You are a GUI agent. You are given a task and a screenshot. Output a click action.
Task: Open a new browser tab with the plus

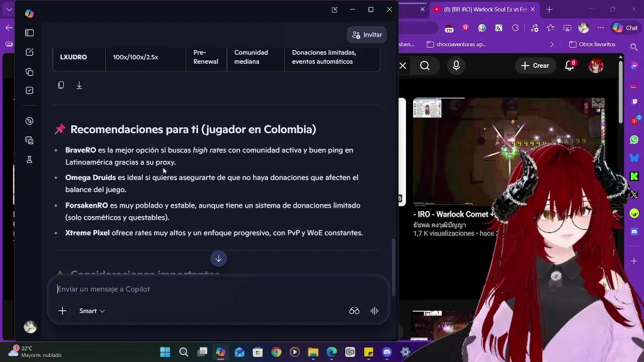549,10
